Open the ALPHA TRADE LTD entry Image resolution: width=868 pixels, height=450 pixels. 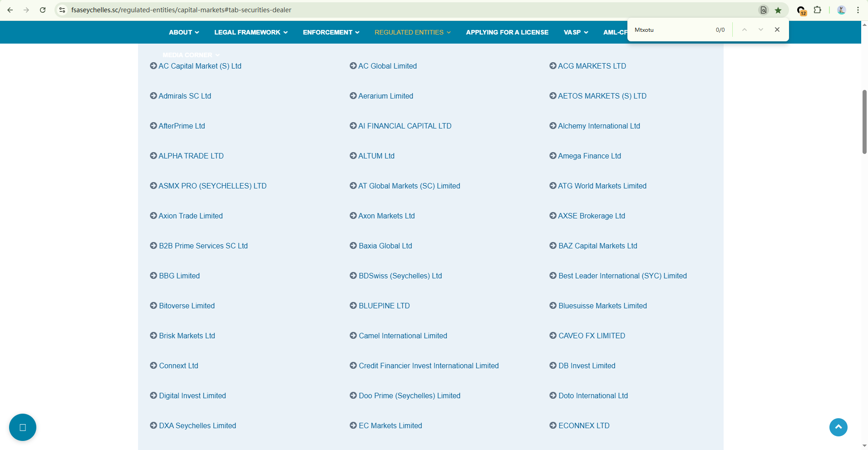[x=191, y=156]
